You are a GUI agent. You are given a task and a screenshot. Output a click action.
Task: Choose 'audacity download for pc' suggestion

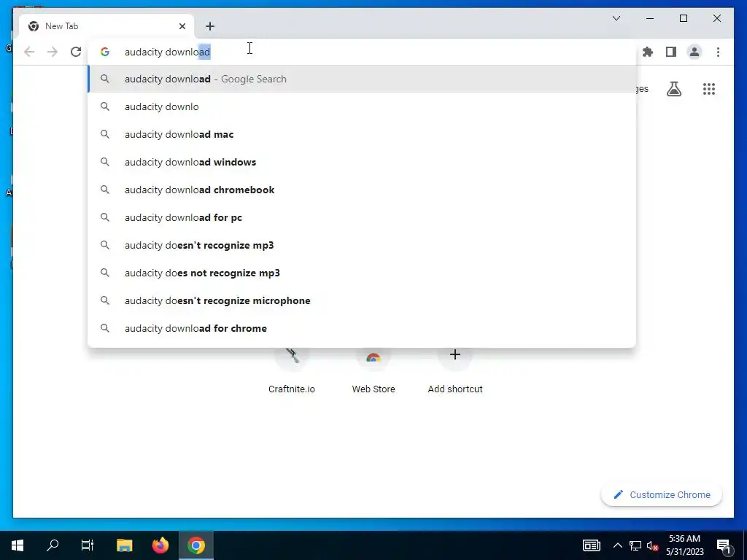[362, 217]
